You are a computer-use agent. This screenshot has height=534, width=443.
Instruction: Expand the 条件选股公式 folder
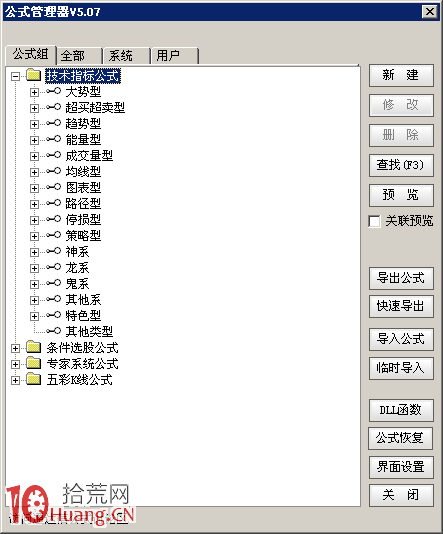(15, 348)
